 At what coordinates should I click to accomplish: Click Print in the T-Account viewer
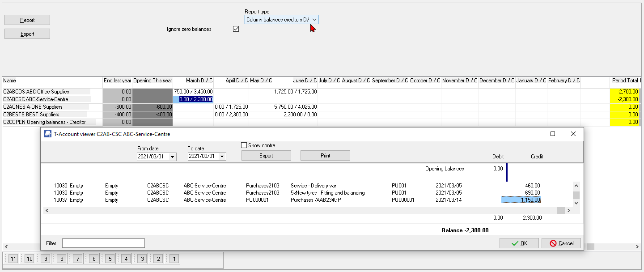tap(325, 156)
